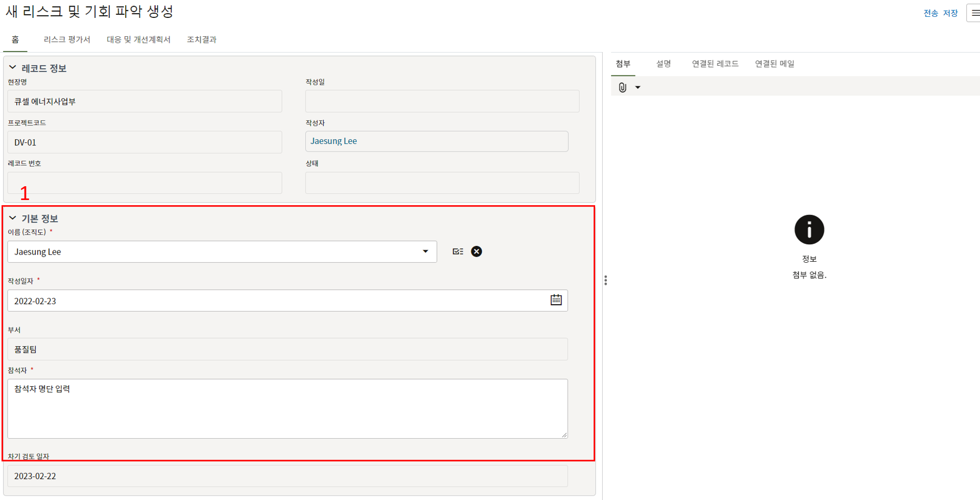Click the vertical dots panel splitter

pyautogui.click(x=605, y=280)
